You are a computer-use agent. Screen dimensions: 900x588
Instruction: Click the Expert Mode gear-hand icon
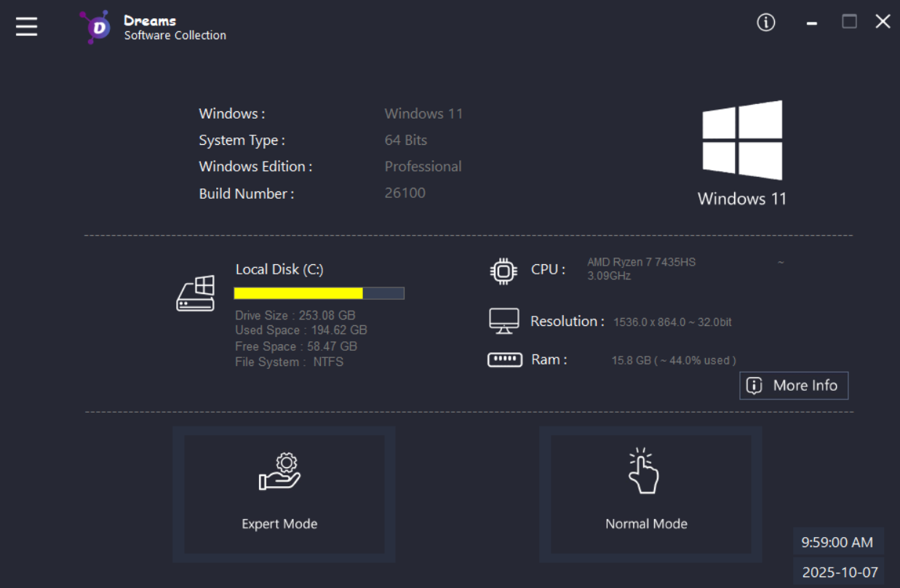[280, 472]
